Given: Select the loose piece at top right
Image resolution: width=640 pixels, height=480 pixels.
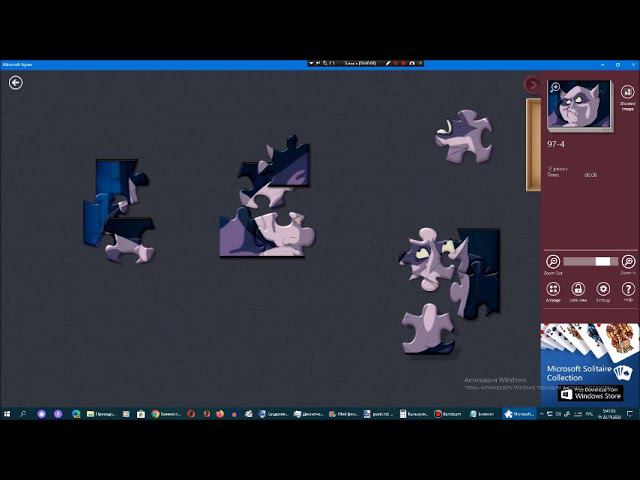Looking at the screenshot, I should 464,137.
